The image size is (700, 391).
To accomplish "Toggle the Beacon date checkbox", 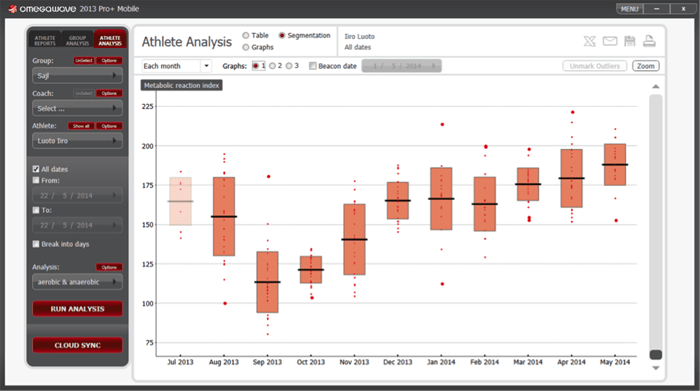I will click(313, 66).
